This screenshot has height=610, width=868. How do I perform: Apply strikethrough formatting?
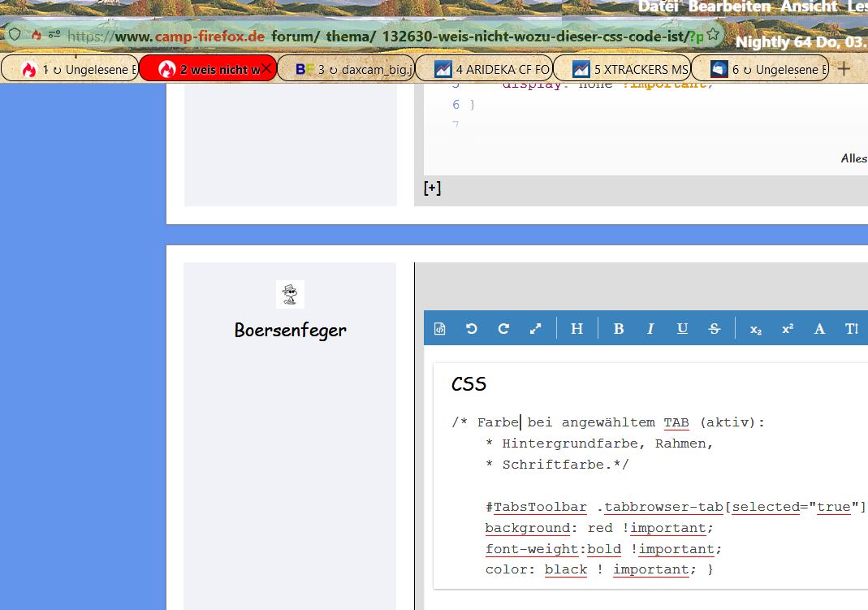click(715, 329)
